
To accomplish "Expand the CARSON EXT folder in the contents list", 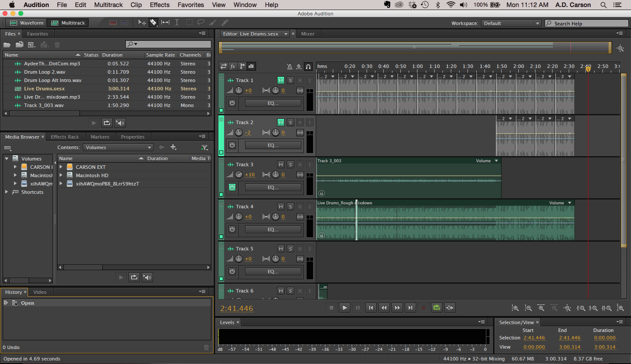I will point(61,167).
